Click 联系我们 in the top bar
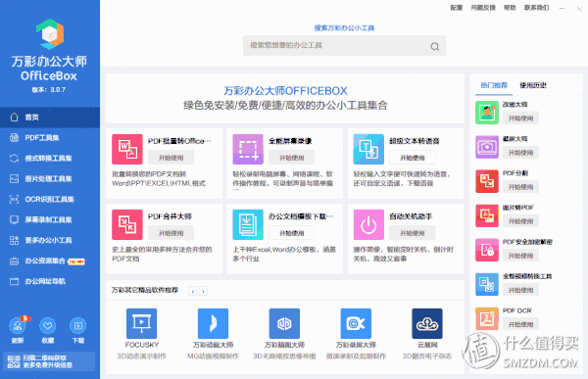The image size is (588, 379). pos(536,8)
